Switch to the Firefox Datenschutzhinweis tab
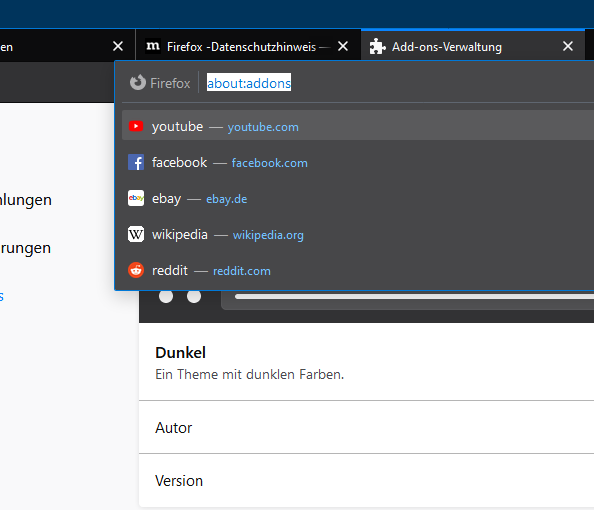The image size is (594, 510). tap(248, 46)
